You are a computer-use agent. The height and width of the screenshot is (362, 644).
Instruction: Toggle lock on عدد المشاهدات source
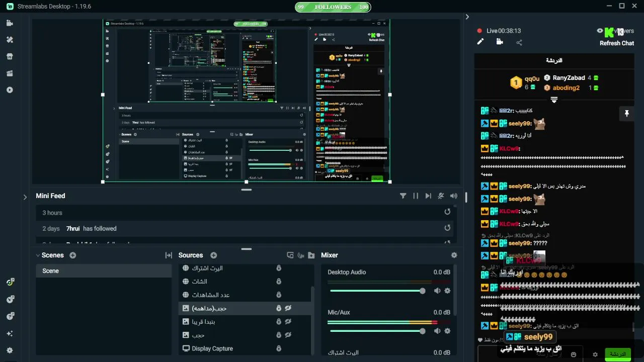[278, 295]
